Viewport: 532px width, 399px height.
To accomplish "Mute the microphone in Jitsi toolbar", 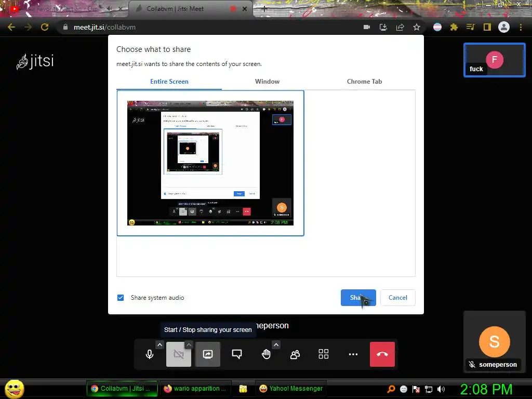I will (x=150, y=354).
